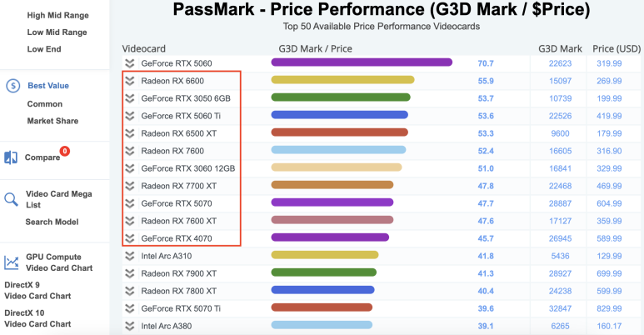Click the Price (USD) column header
This screenshot has height=335, width=644.
[617, 48]
